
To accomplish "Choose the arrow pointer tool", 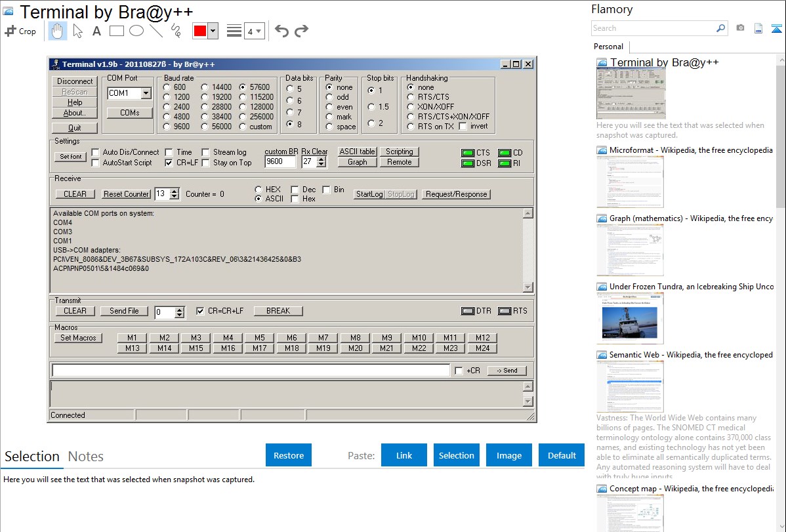I will pos(77,31).
